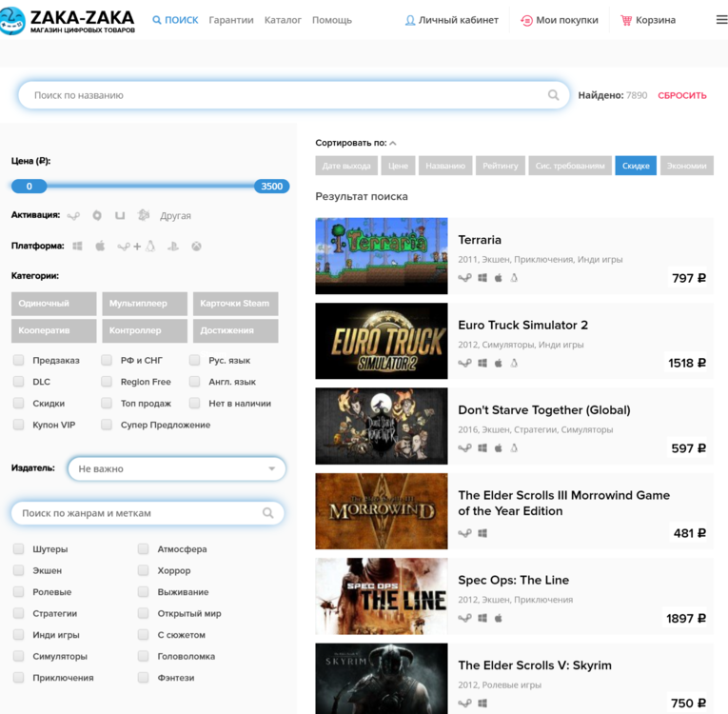Filter by Apple Mac platform icon
This screenshot has width=728, height=714.
point(100,246)
